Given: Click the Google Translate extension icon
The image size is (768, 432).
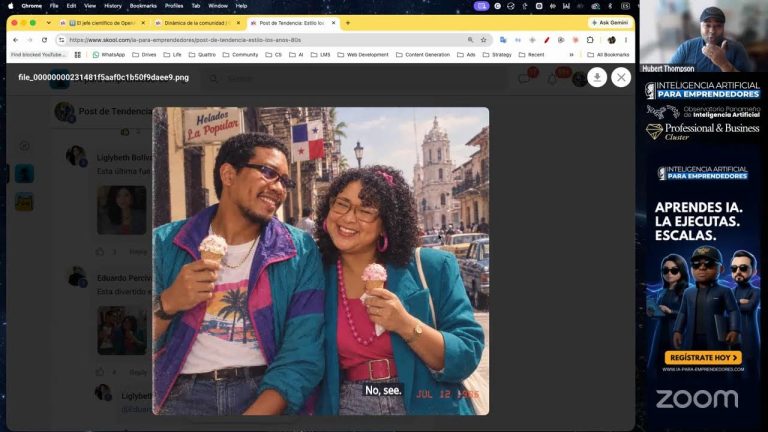Looking at the screenshot, I should [503, 40].
